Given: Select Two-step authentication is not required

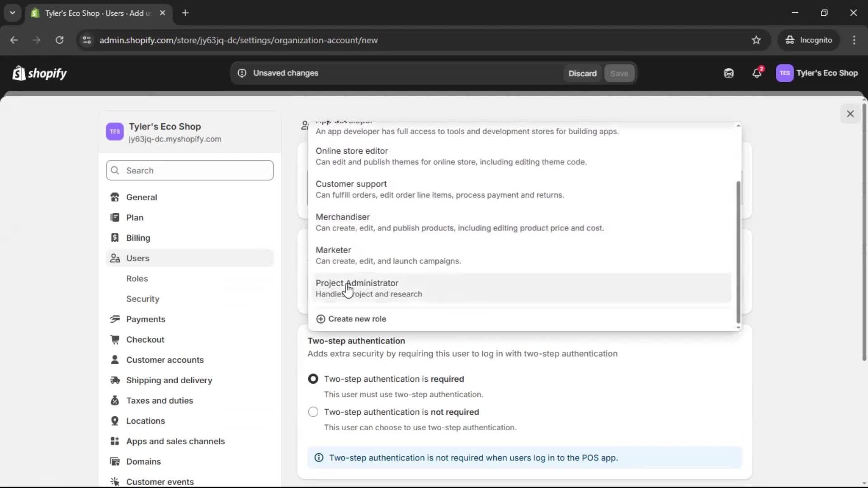Looking at the screenshot, I should coord(313,412).
